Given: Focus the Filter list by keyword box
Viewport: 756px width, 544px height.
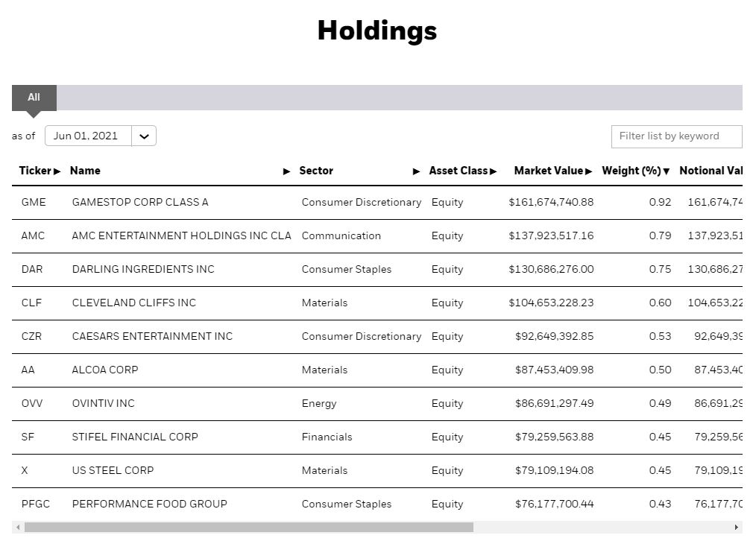Looking at the screenshot, I should pos(676,136).
